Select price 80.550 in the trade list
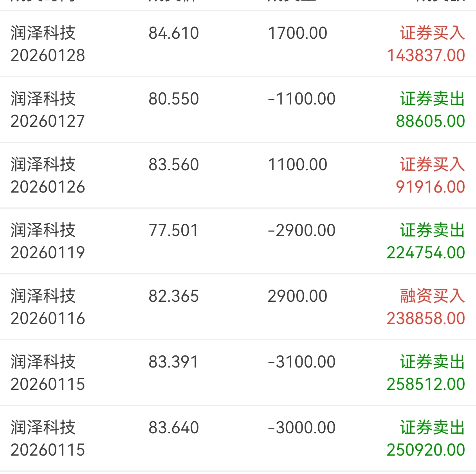 pyautogui.click(x=174, y=99)
